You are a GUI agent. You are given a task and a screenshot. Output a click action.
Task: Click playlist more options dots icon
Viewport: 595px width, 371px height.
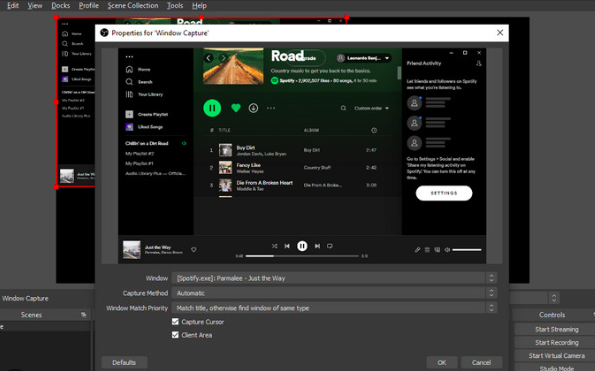[x=271, y=108]
